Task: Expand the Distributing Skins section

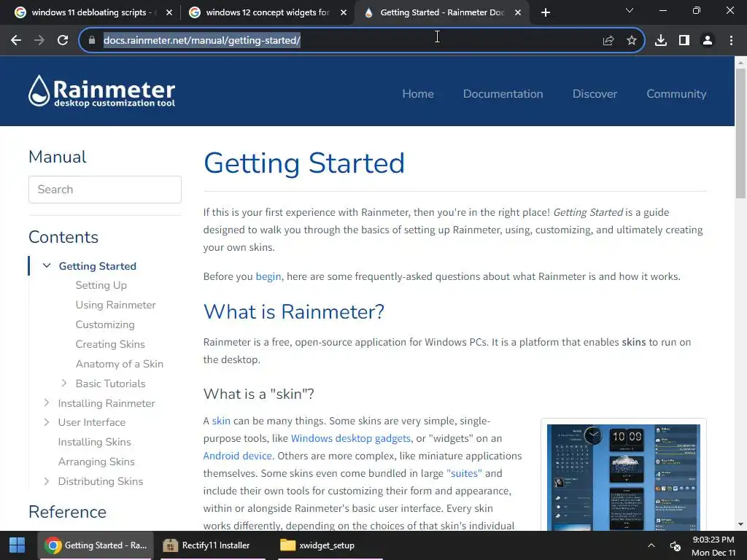Action: (46, 481)
